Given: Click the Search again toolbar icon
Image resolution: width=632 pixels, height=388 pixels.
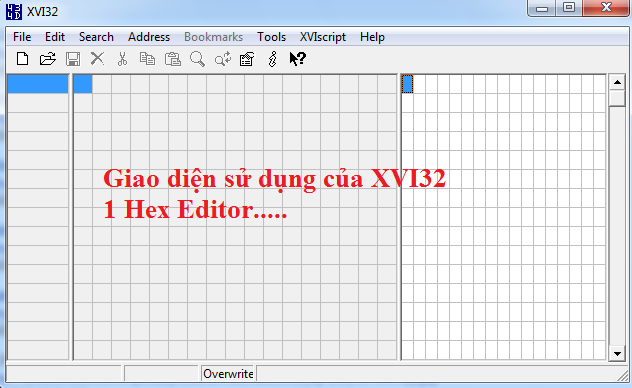Looking at the screenshot, I should 222,59.
